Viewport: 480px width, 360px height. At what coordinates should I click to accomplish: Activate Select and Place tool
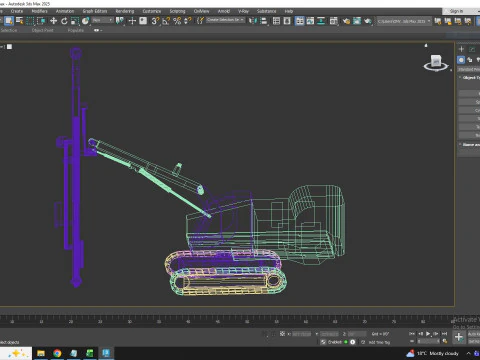[86, 21]
